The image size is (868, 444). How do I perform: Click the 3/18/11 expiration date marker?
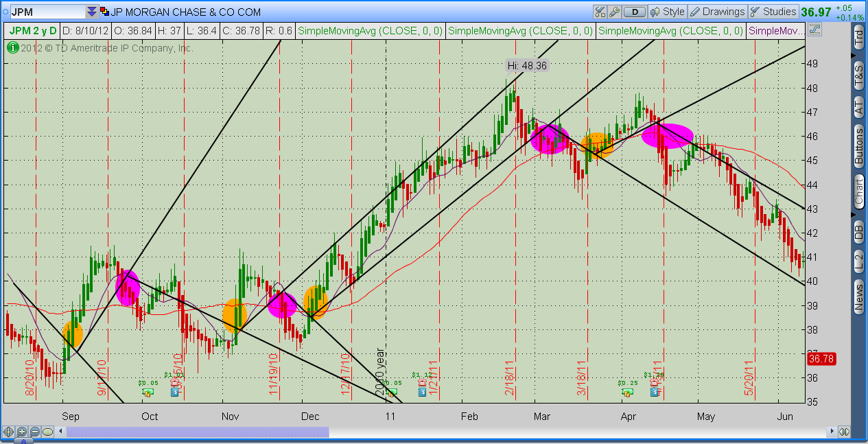tap(581, 377)
